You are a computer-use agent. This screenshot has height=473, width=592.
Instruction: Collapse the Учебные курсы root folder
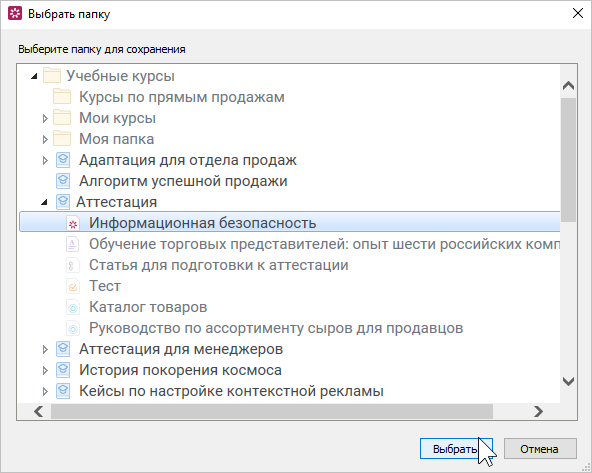tap(34, 76)
